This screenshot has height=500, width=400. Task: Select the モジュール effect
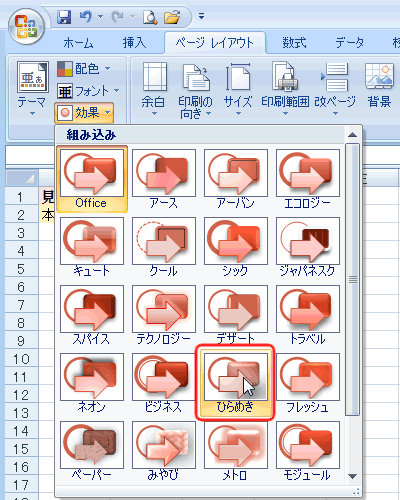[x=308, y=451]
